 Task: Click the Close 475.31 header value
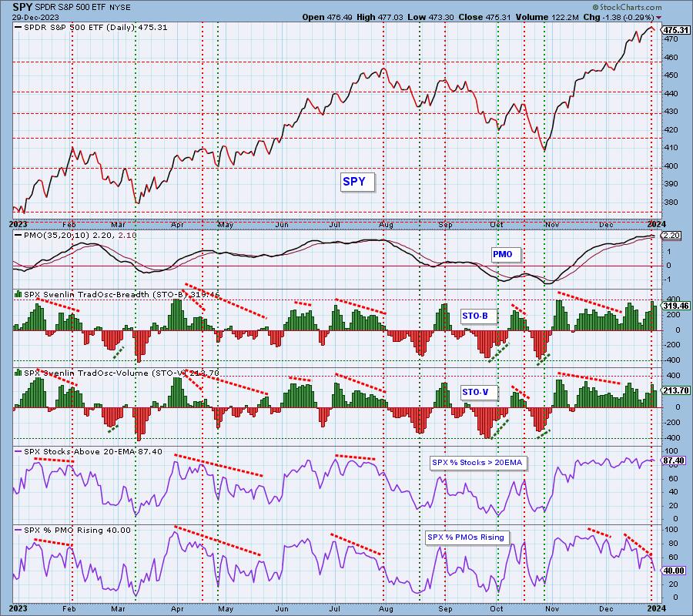coord(485,17)
